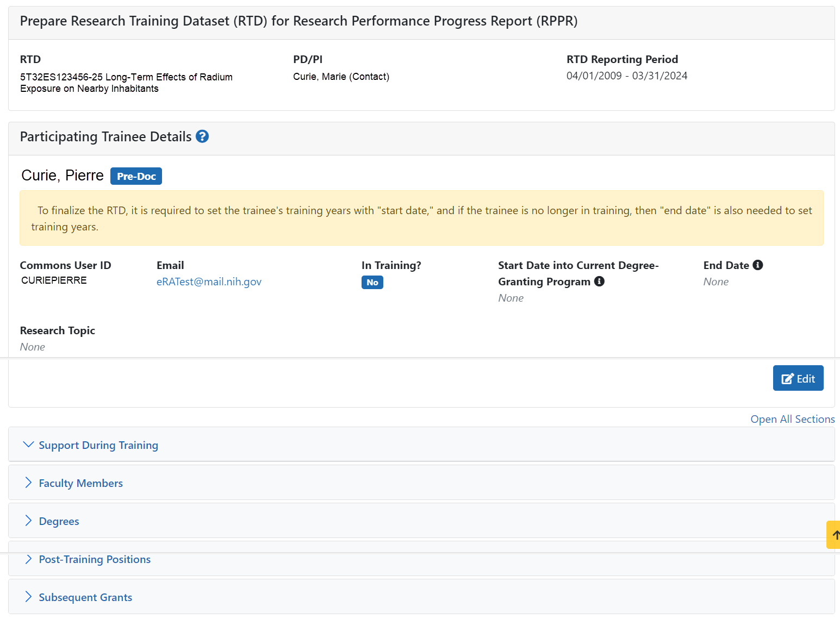This screenshot has width=840, height=619.
Task: Click the 'No' In Training status badge
Action: point(372,283)
